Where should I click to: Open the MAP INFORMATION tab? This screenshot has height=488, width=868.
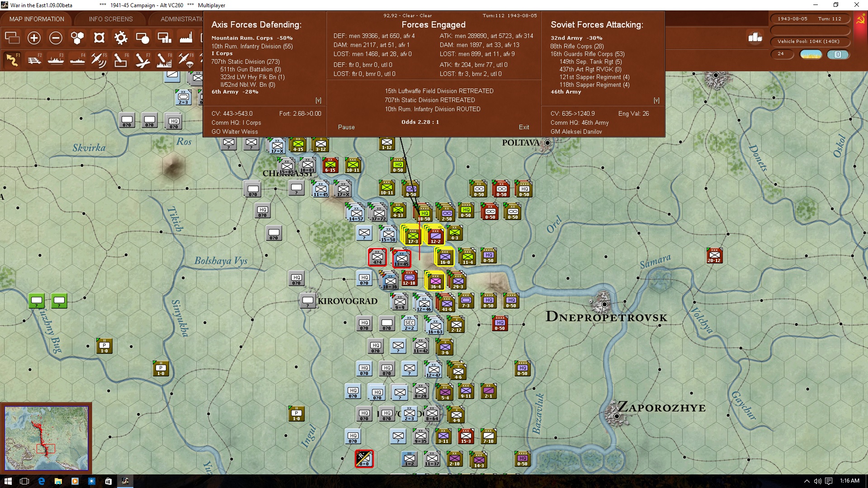pyautogui.click(x=37, y=19)
